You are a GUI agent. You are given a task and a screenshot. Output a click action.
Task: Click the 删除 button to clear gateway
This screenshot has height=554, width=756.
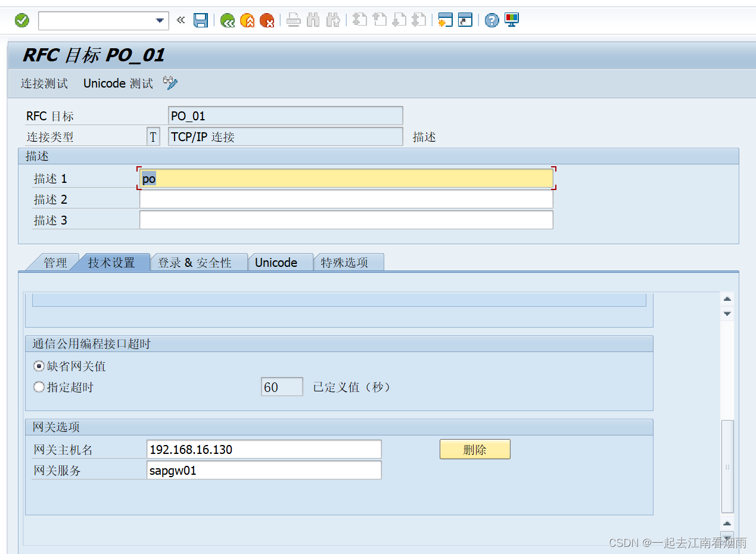[475, 449]
